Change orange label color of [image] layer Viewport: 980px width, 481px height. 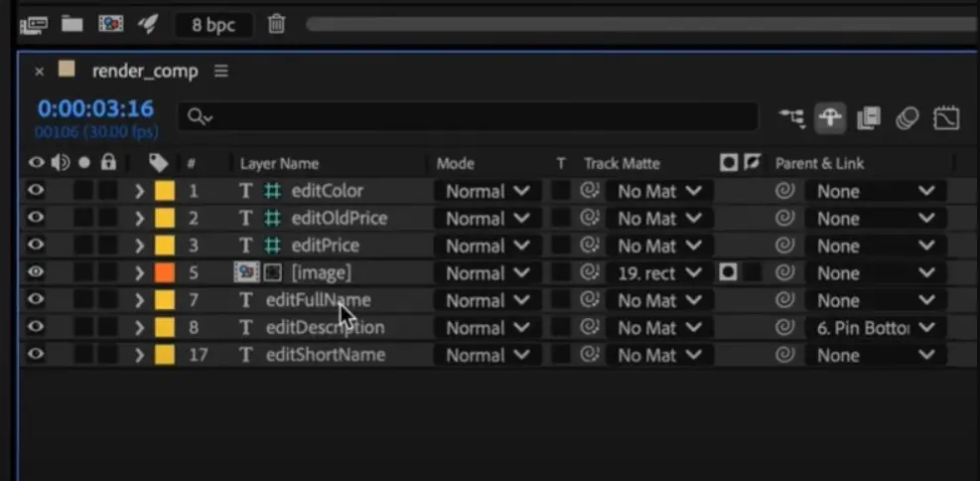[x=165, y=273]
